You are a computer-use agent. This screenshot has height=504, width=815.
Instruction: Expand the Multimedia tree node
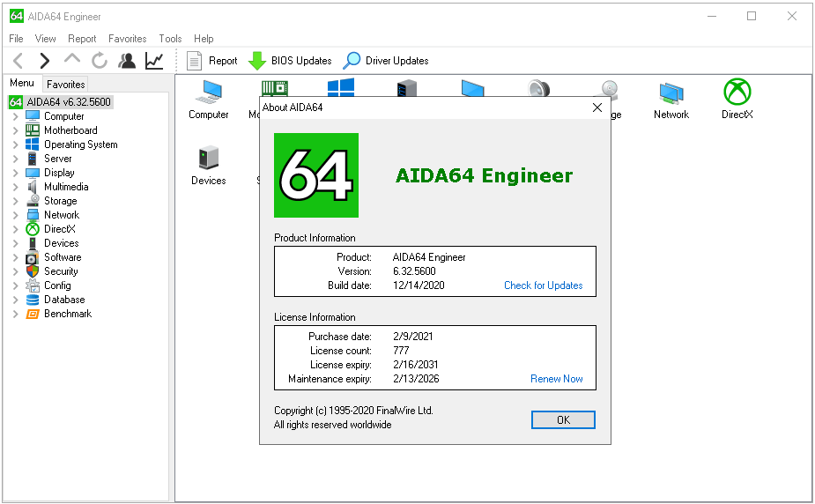click(x=15, y=187)
